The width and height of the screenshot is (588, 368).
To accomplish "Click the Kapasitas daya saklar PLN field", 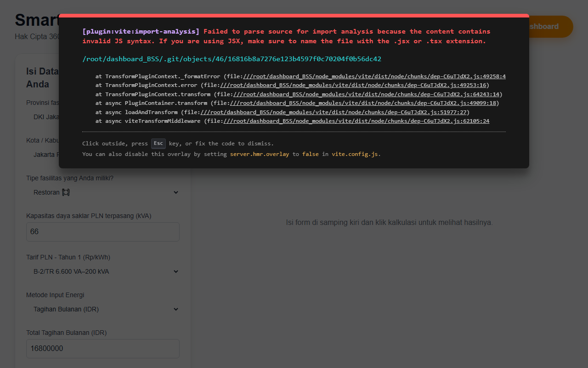I will (x=103, y=232).
